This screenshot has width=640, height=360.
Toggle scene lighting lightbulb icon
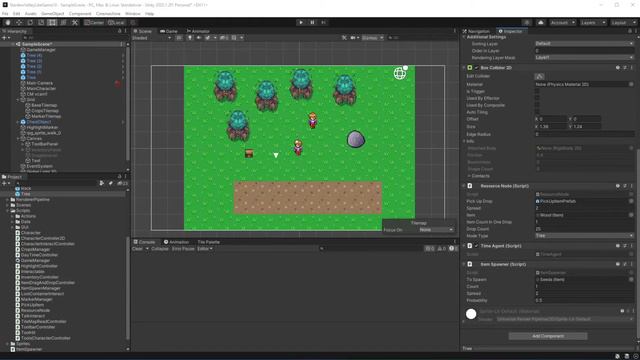coord(190,38)
